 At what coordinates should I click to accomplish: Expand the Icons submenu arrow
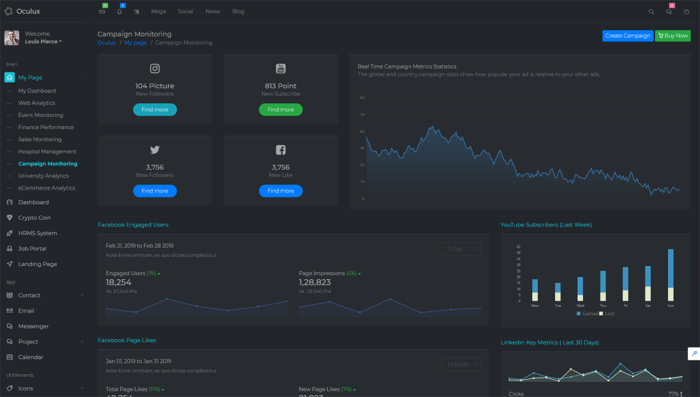click(x=82, y=388)
